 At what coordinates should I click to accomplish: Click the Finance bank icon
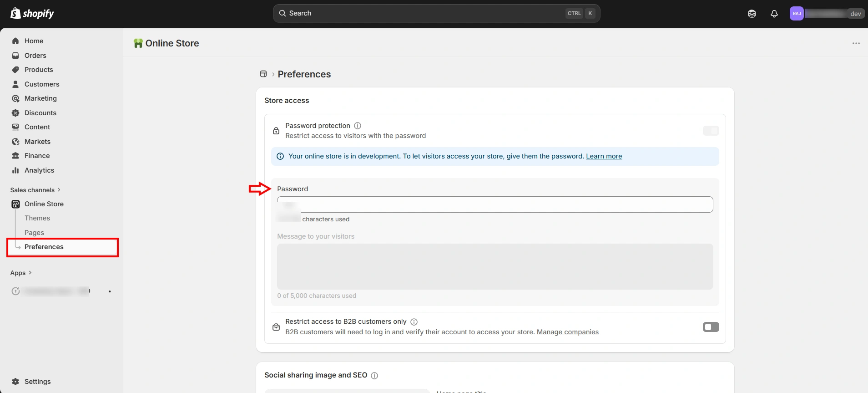[x=15, y=156]
